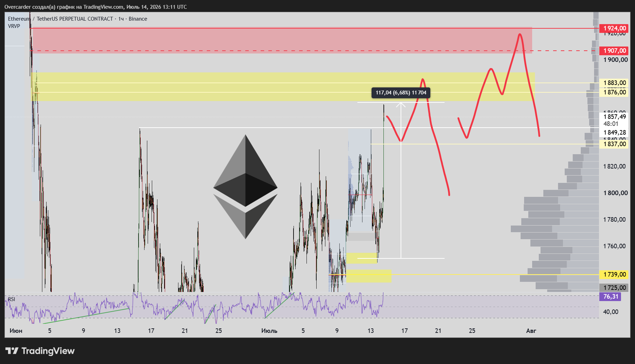Click date 17 right of Июль label
The height and width of the screenshot is (364, 635).
[x=404, y=331]
